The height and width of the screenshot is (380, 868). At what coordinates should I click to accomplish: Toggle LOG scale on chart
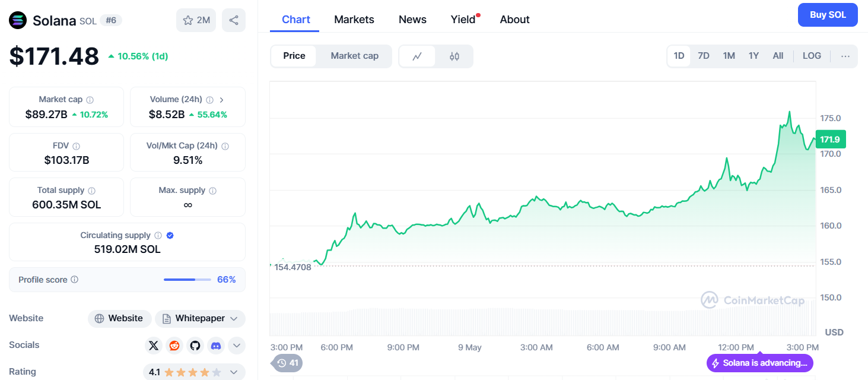(812, 56)
